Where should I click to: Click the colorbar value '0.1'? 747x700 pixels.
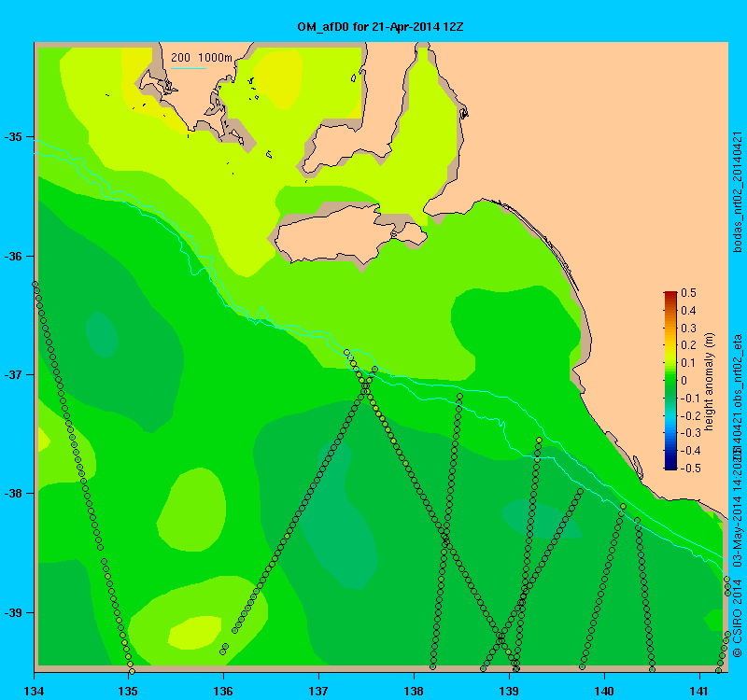(688, 363)
